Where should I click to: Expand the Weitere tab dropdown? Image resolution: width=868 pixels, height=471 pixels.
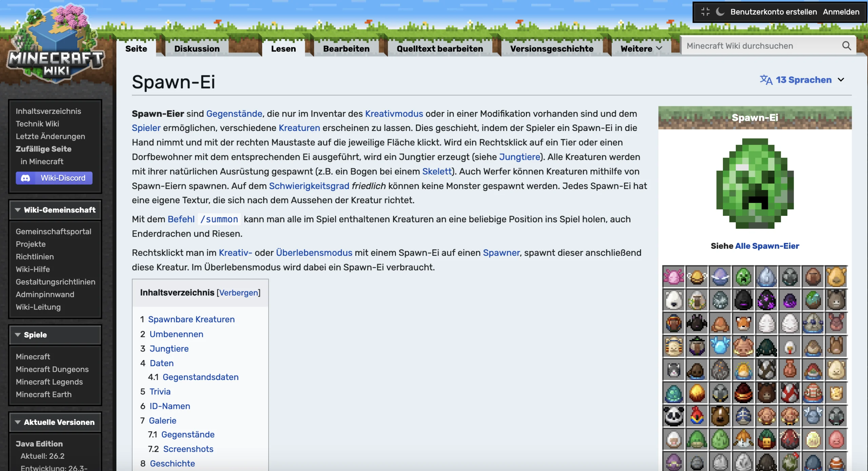pyautogui.click(x=641, y=49)
